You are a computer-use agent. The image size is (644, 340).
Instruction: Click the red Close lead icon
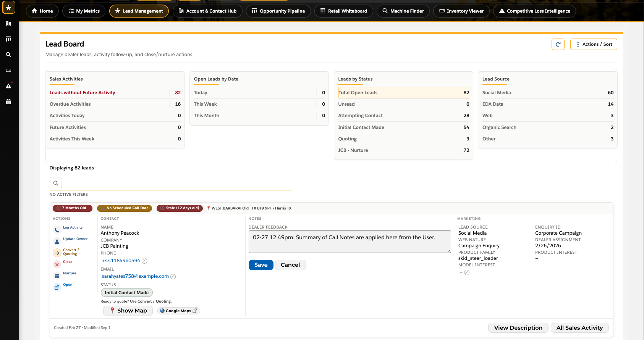(57, 264)
